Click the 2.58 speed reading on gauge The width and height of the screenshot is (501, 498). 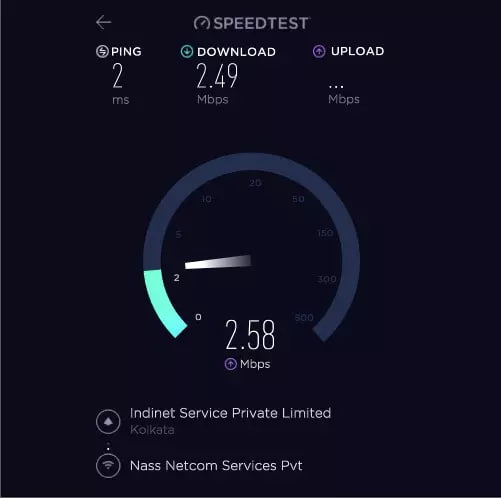[x=250, y=335]
